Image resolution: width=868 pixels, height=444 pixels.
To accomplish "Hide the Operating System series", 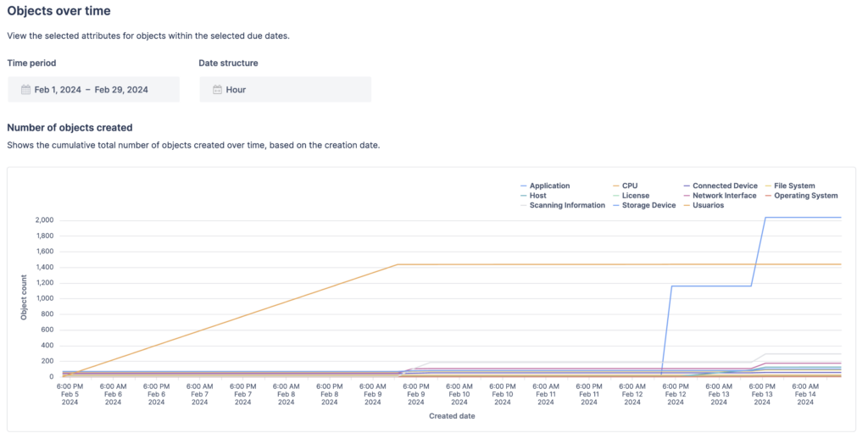I will 804,196.
